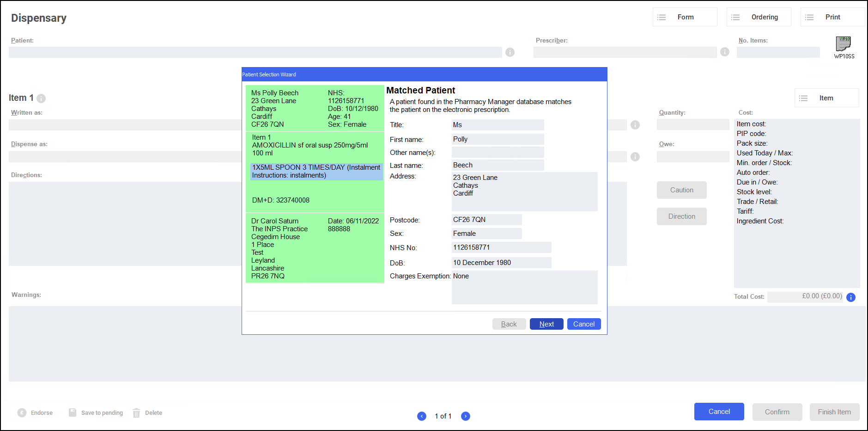Click the Direction button
This screenshot has width=868, height=431.
point(682,216)
